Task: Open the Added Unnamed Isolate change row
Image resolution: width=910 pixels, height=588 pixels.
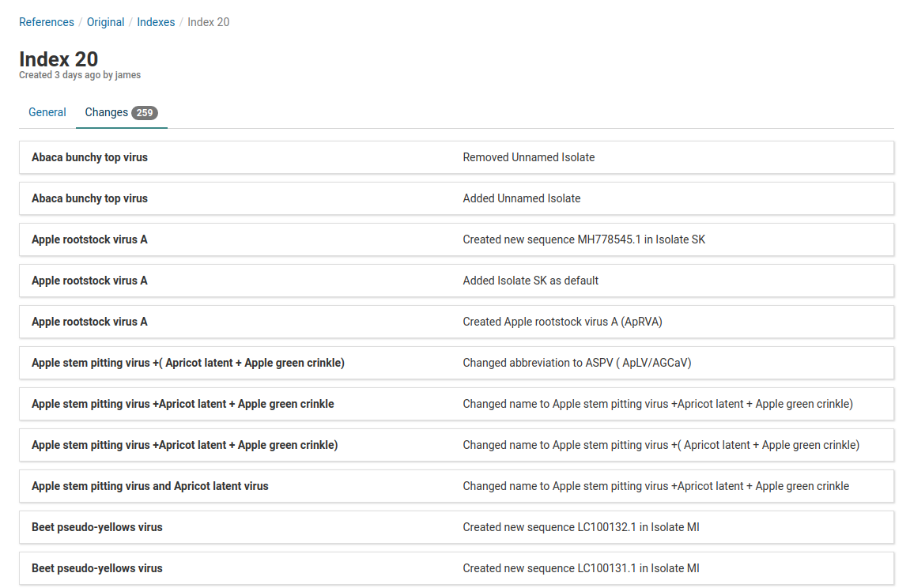Action: [456, 198]
